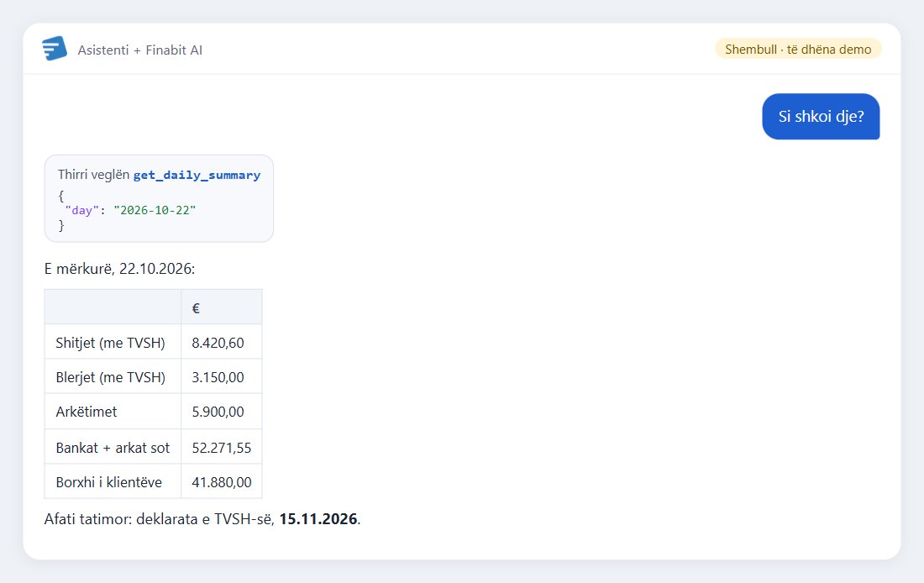Click the 5.900,00 collections value
The width and height of the screenshot is (924, 583).
tap(218, 412)
